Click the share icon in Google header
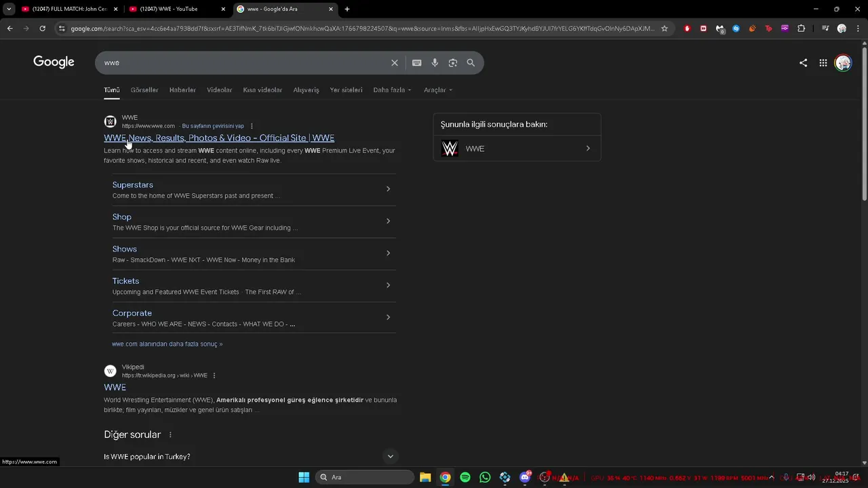868x488 pixels. coord(804,63)
